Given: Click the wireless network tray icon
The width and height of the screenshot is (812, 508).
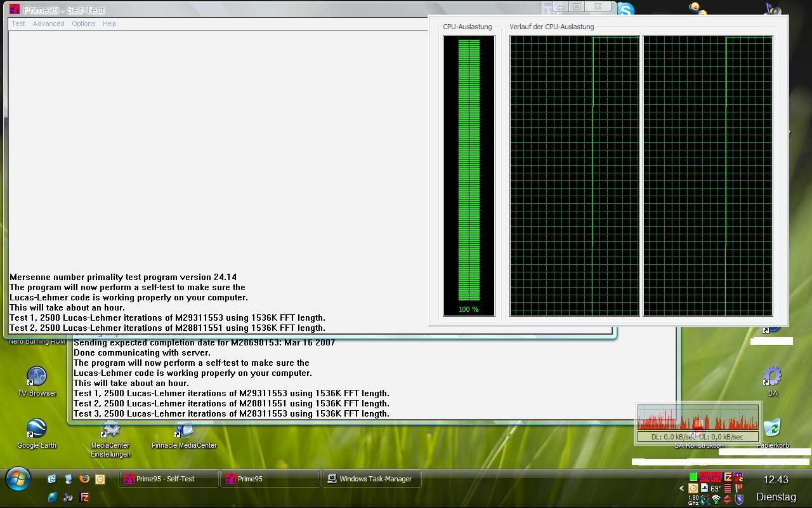Looking at the screenshot, I should tap(716, 500).
